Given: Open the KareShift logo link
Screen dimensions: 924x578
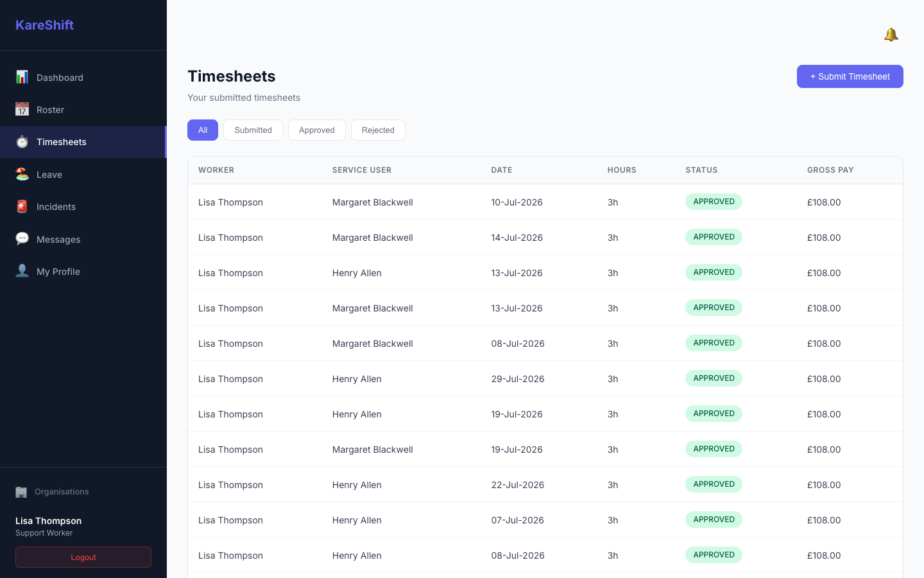Looking at the screenshot, I should pyautogui.click(x=44, y=25).
